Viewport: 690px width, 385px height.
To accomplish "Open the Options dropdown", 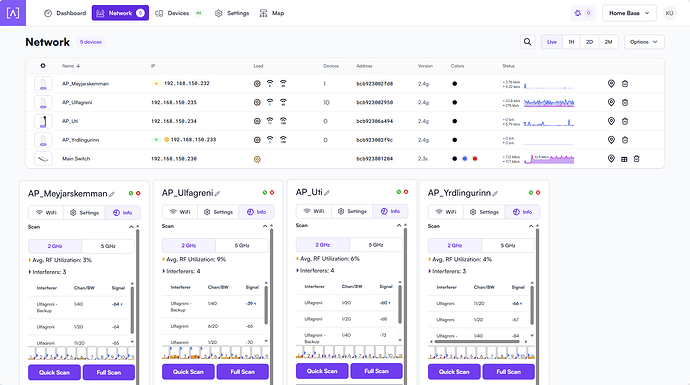I will (644, 42).
